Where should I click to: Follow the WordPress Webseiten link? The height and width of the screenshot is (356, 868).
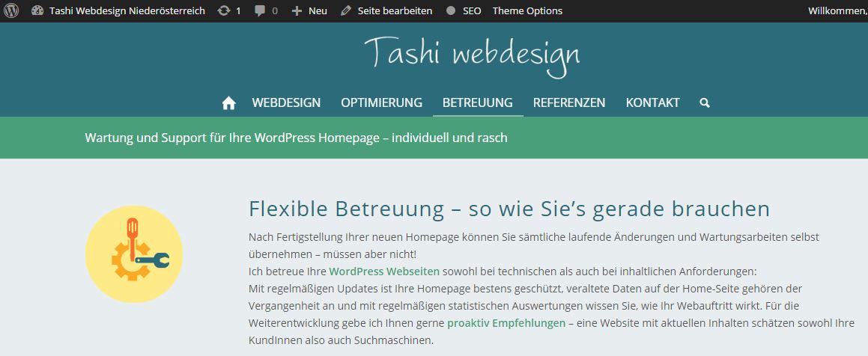pos(384,271)
